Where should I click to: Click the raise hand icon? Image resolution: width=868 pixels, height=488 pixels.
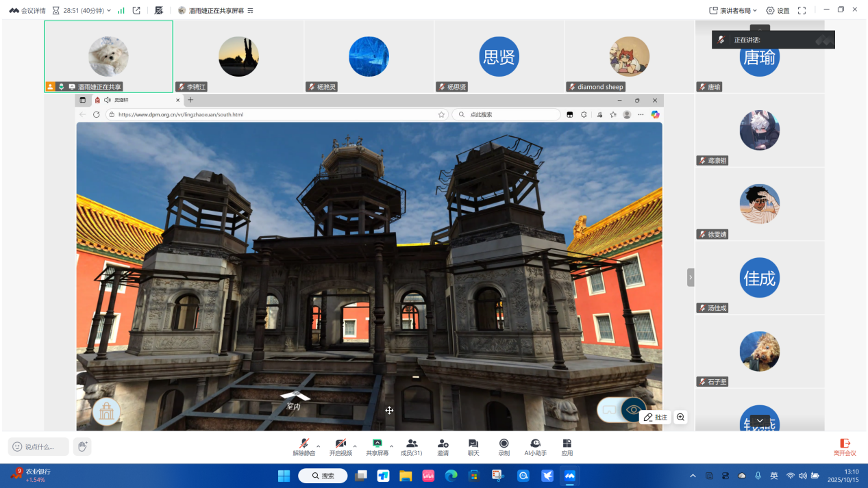click(82, 446)
